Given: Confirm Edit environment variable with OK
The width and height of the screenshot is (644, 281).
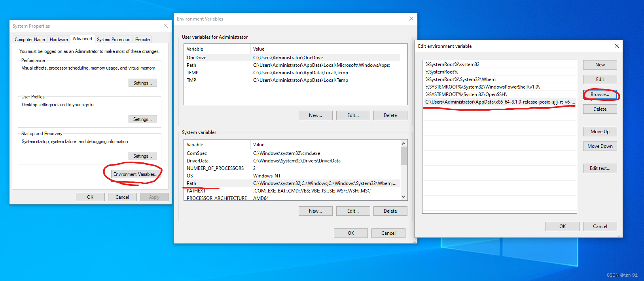Looking at the screenshot, I should point(563,226).
